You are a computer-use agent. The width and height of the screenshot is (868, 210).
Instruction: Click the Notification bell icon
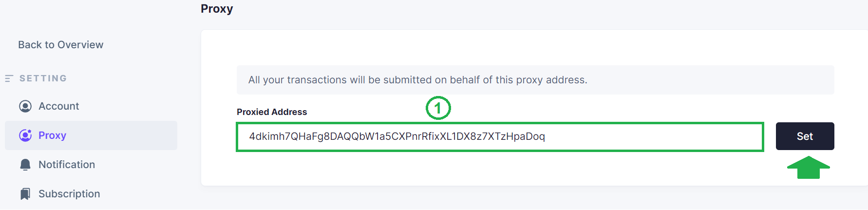coord(25,165)
